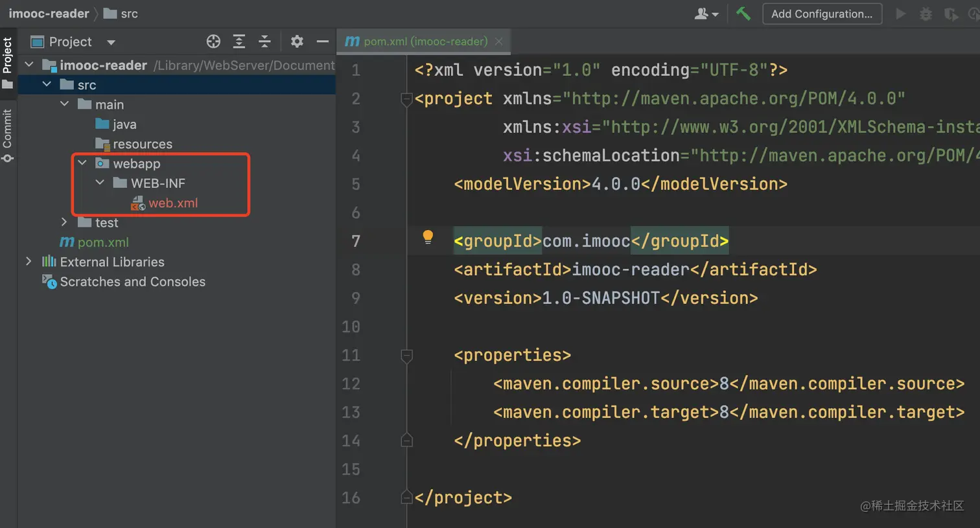Viewport: 980px width, 528px height.
Task: Click the green Run arrow icon
Action: (x=900, y=14)
